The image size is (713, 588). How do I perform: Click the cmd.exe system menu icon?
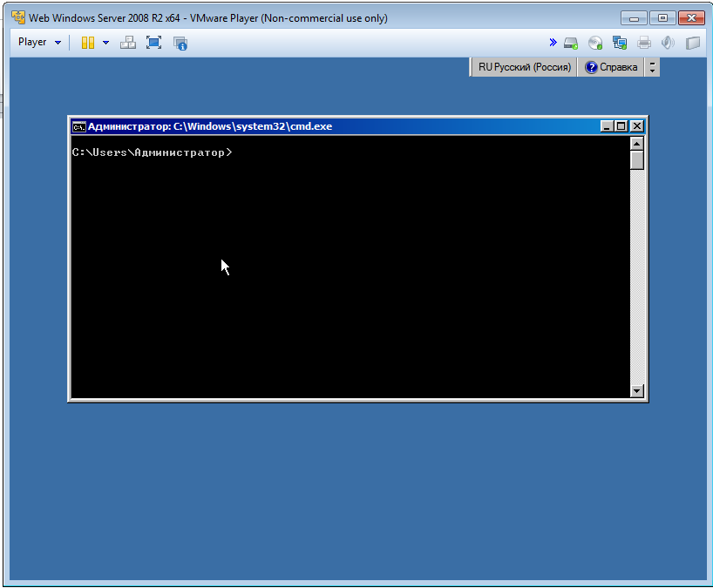[78, 127]
